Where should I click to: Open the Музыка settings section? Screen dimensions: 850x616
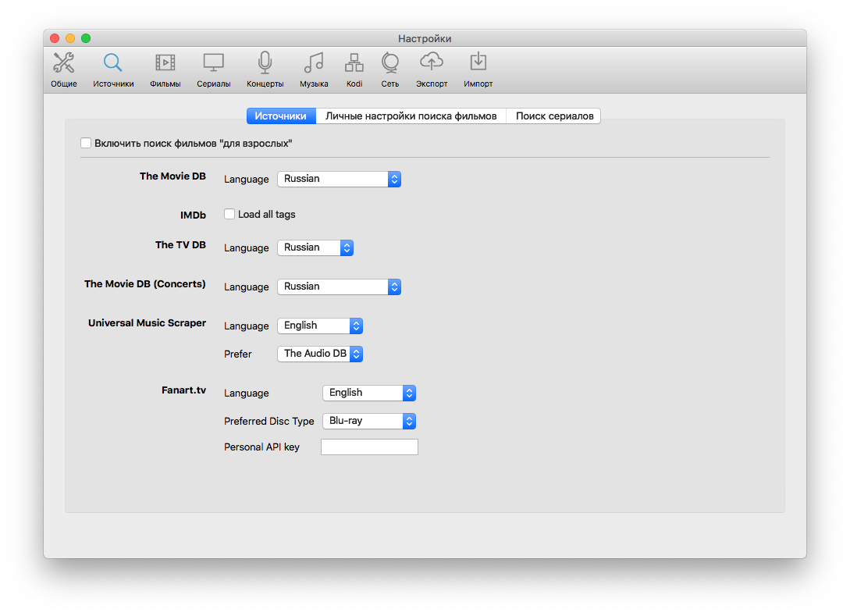coord(314,69)
